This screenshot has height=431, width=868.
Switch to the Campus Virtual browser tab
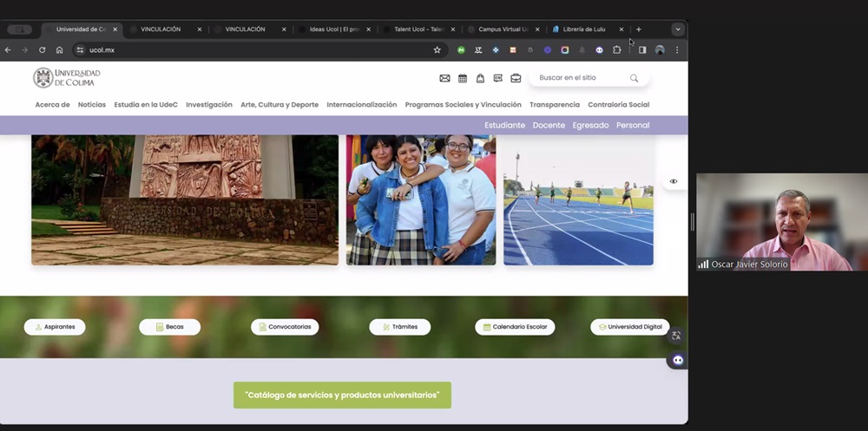point(503,29)
